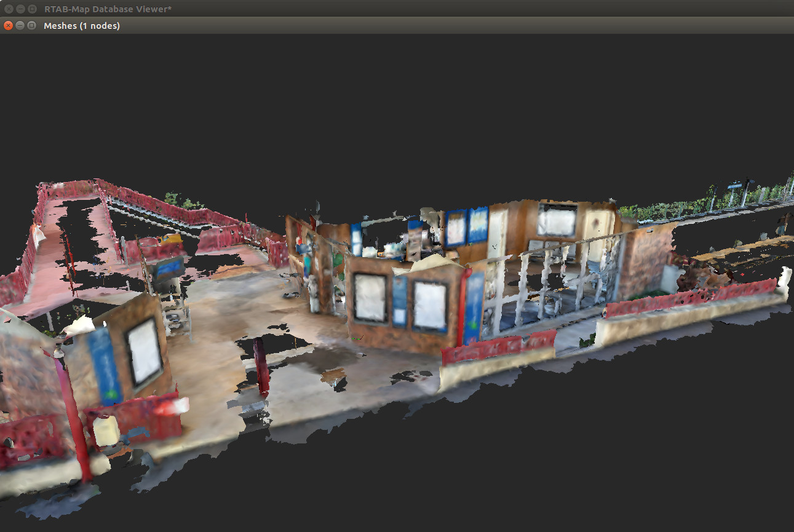
Task: Click the Meshes (1 nodes) title text
Action: click(x=82, y=26)
